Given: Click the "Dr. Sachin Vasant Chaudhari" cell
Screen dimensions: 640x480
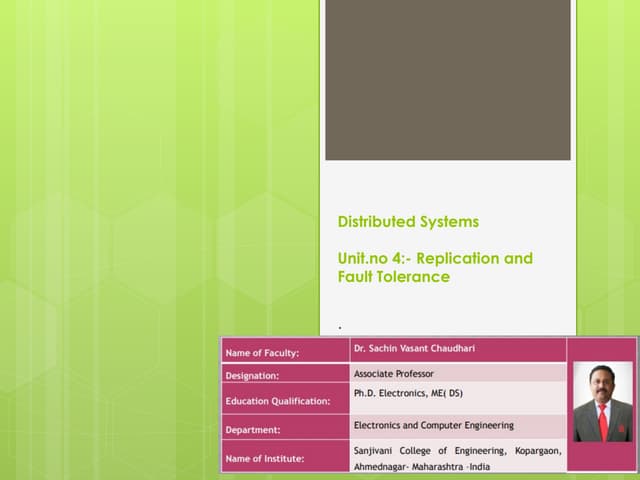Looking at the screenshot, I should tap(416, 347).
